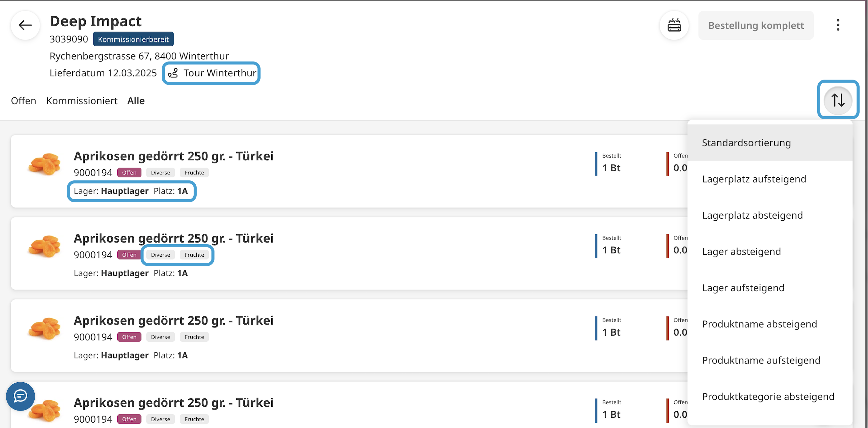Switch to the Kommissioniert filter tab
The width and height of the screenshot is (868, 428).
(82, 101)
